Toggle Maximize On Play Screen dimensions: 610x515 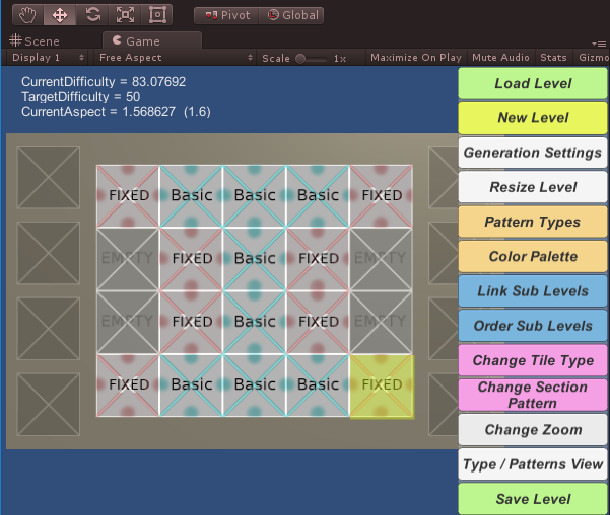pos(415,58)
